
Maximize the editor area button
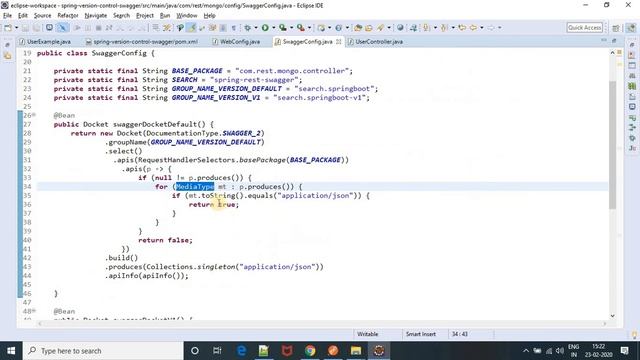tap(614, 40)
